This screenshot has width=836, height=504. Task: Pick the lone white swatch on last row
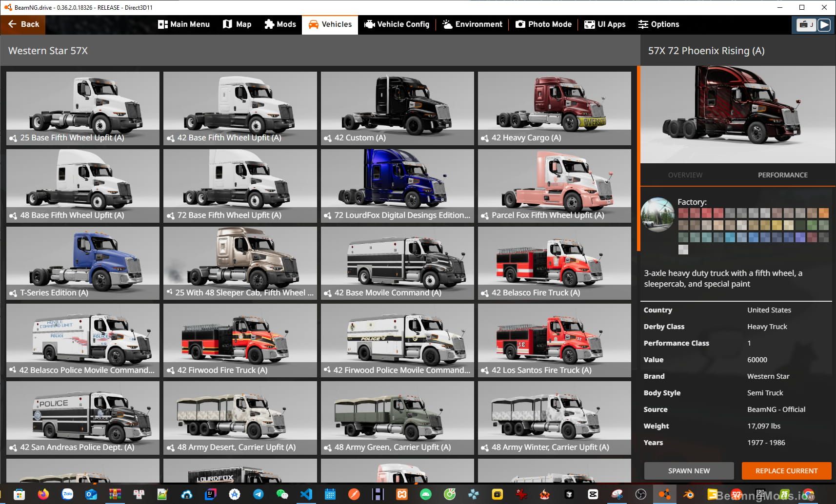683,250
